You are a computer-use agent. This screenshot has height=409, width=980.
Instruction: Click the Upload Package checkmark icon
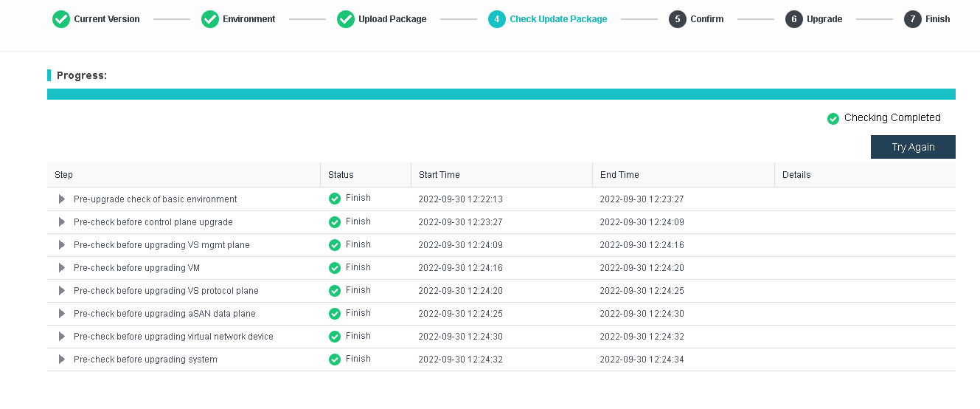pos(346,19)
